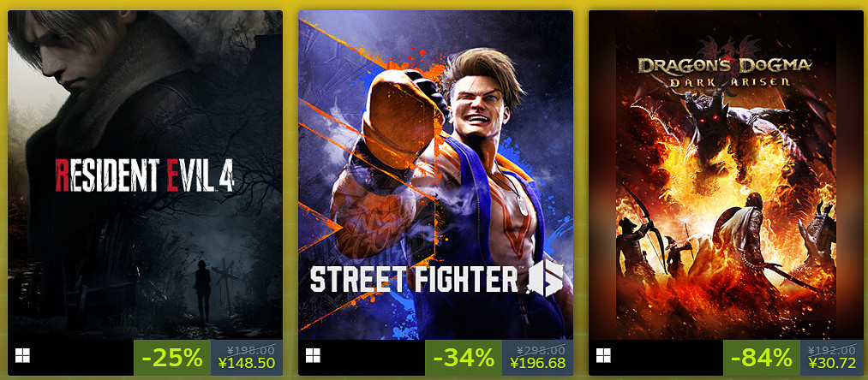Click the Street Fighter title text
Viewport: 868px width, 380px height.
pos(414,279)
